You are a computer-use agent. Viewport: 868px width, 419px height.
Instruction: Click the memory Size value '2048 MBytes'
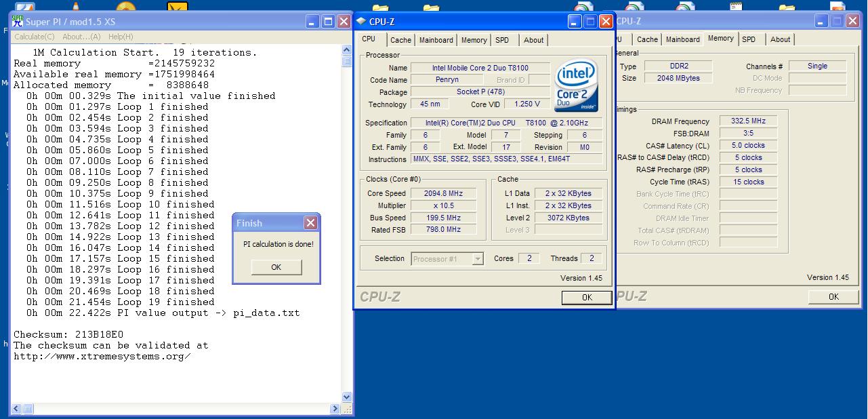[678, 78]
